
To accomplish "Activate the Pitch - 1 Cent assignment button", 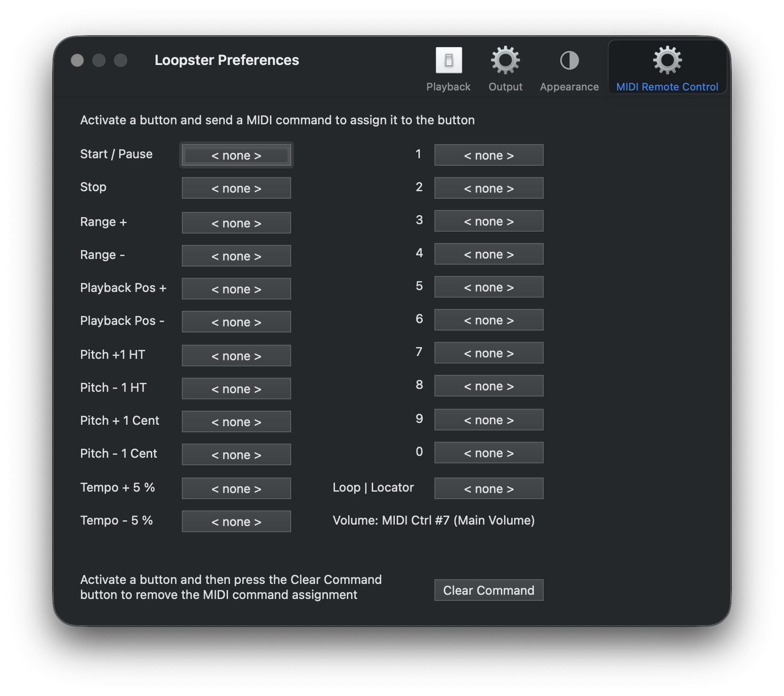I will [237, 454].
